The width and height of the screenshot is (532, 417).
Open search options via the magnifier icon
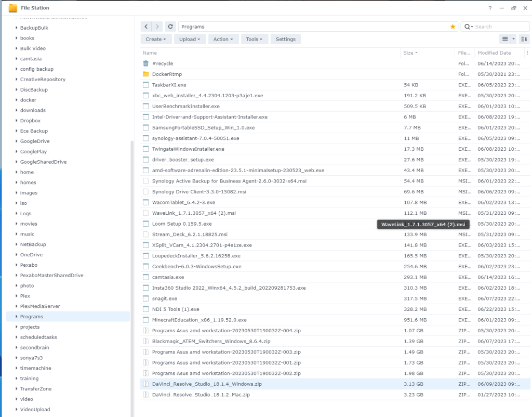tap(469, 27)
